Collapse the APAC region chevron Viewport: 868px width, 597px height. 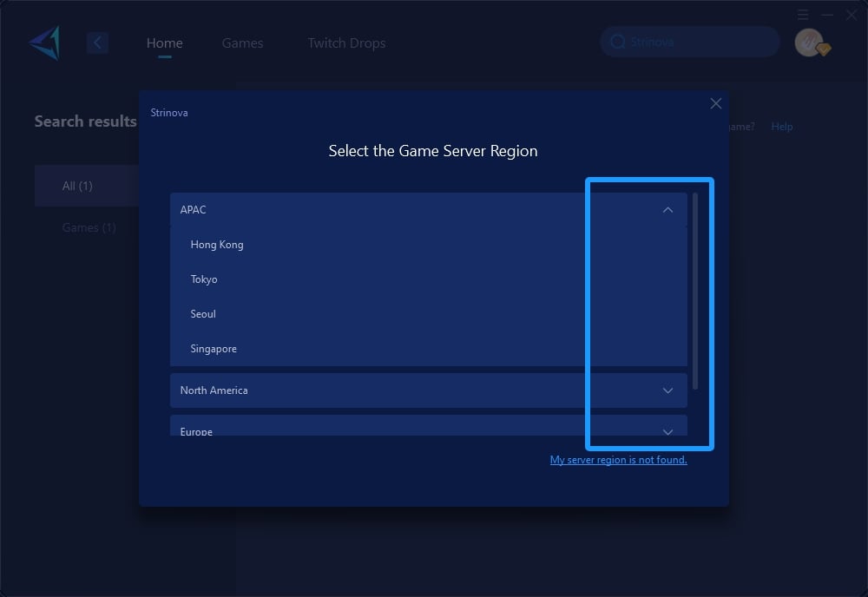[668, 210]
